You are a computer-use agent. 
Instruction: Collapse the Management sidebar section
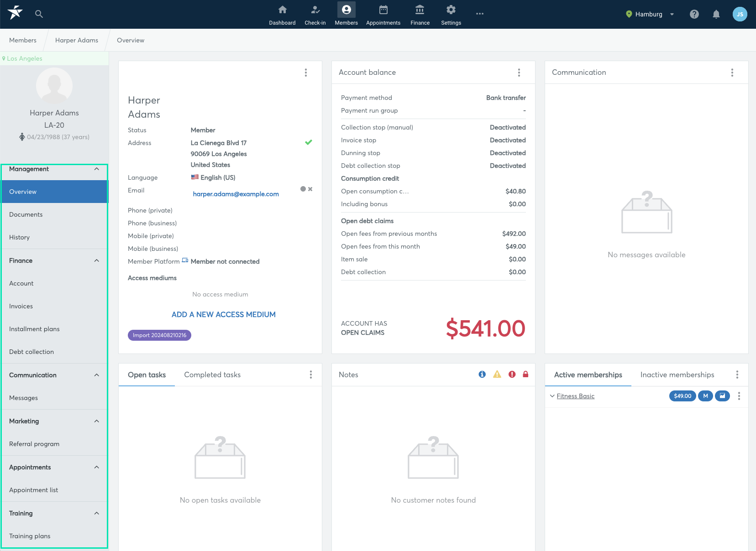96,169
